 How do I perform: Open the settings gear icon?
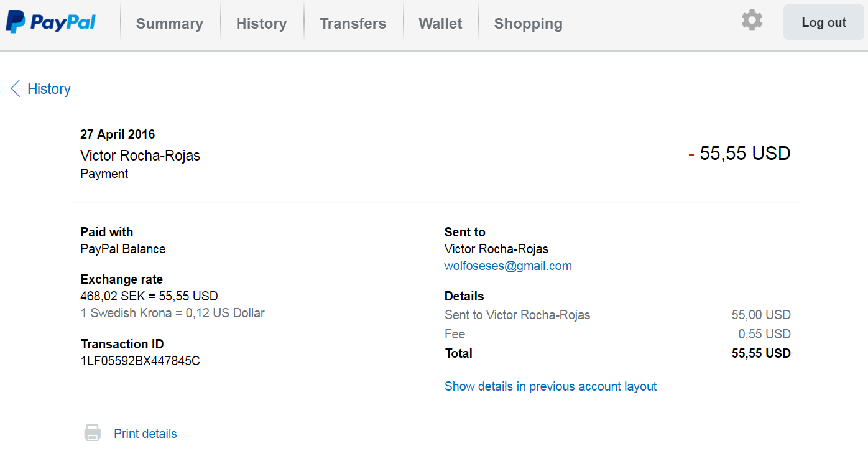pos(752,21)
